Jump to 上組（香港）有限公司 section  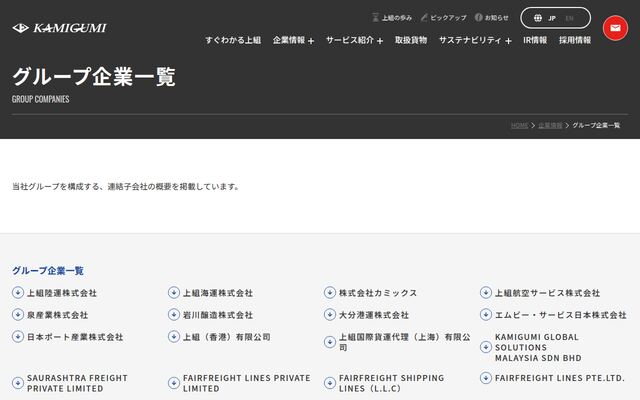click(x=227, y=337)
